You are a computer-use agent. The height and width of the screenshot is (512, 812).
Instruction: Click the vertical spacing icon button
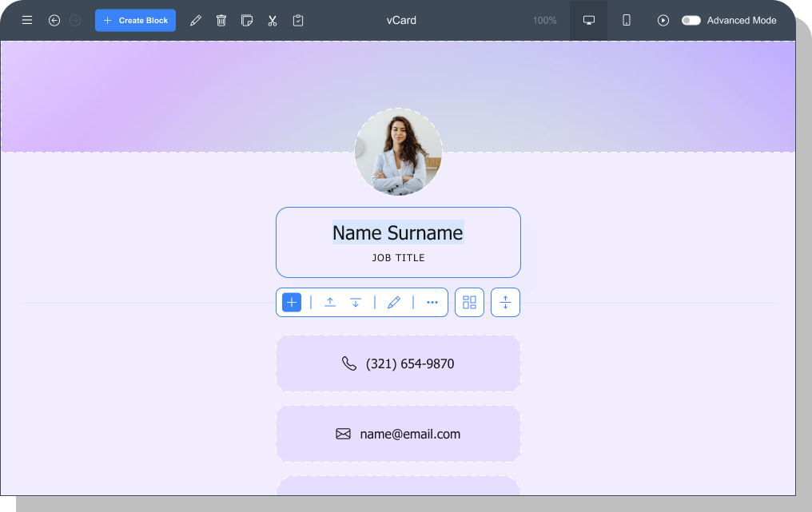click(x=505, y=302)
